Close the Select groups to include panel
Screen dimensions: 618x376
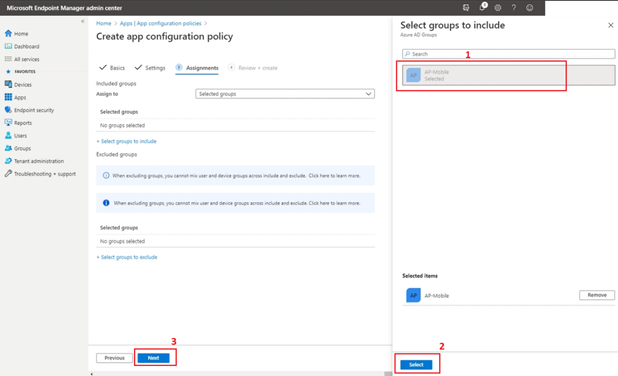click(611, 25)
